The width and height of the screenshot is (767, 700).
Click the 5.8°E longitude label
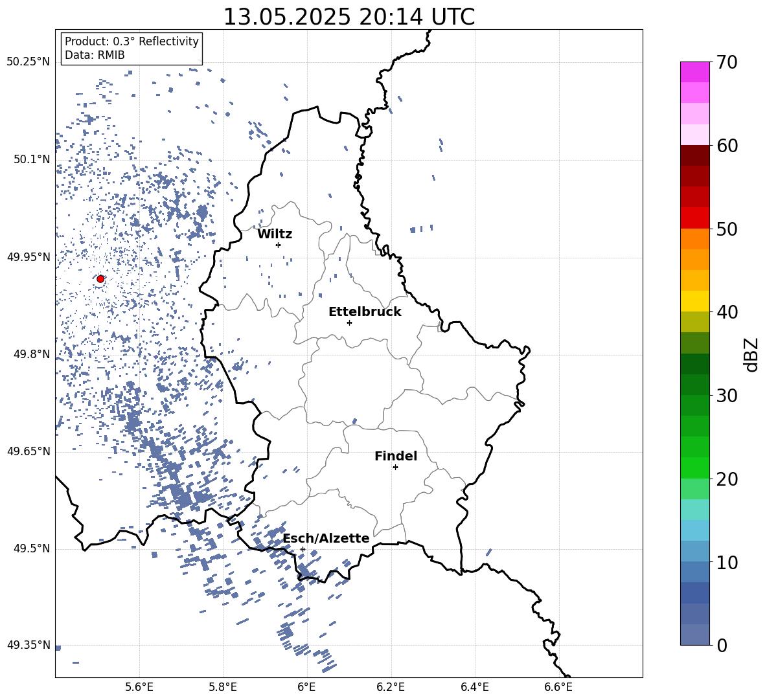(223, 687)
